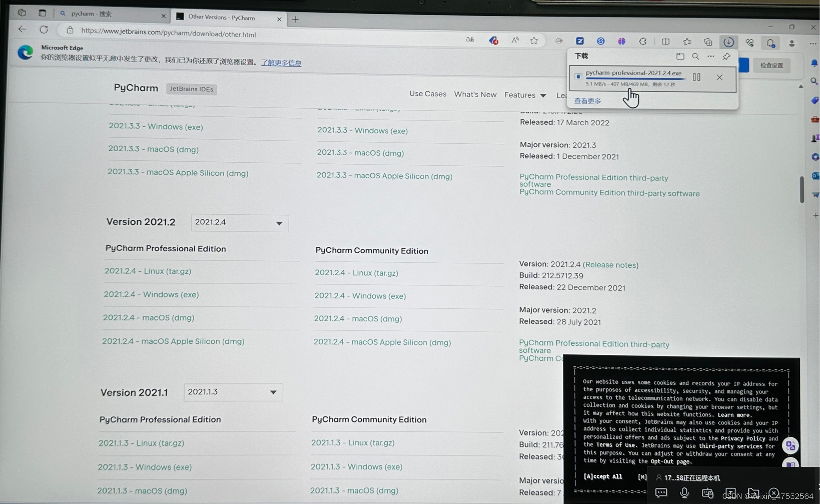Toggle the Downloads toolbar button
This screenshot has height=504, width=820.
click(728, 42)
